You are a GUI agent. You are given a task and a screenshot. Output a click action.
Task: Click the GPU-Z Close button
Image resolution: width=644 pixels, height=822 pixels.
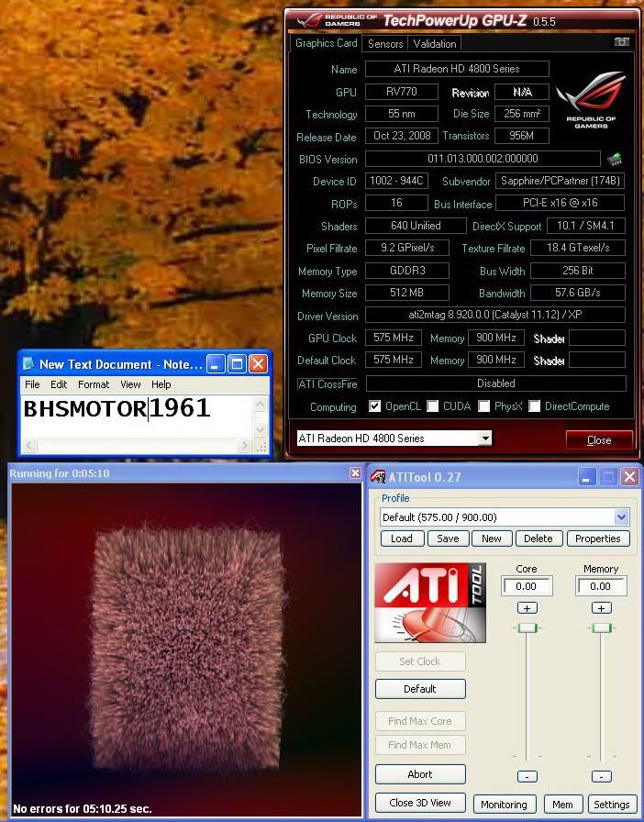click(599, 439)
